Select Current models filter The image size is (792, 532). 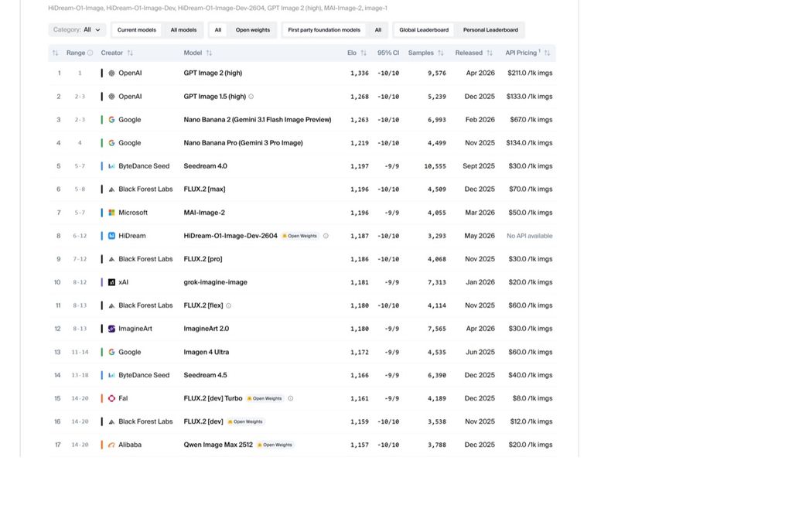[x=136, y=30]
